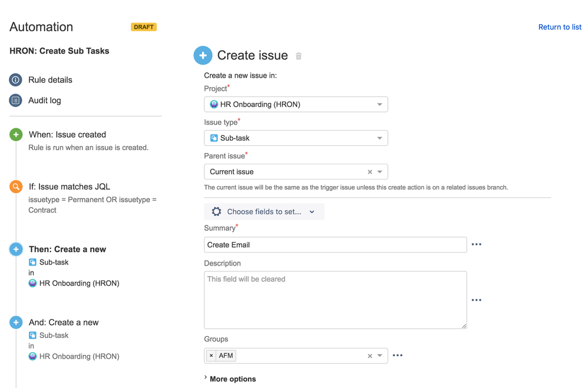
Task: Open the Audit log section
Action: 45,100
